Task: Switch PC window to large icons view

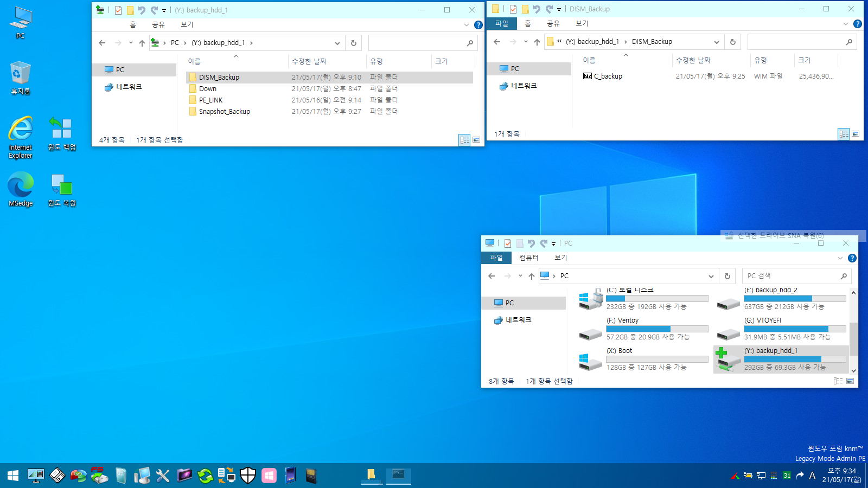Action: 850,381
